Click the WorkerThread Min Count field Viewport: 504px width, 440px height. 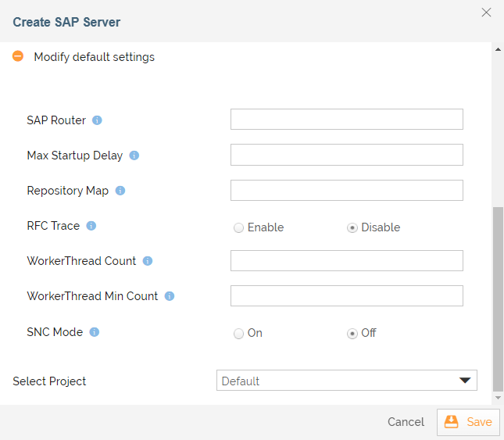346,295
